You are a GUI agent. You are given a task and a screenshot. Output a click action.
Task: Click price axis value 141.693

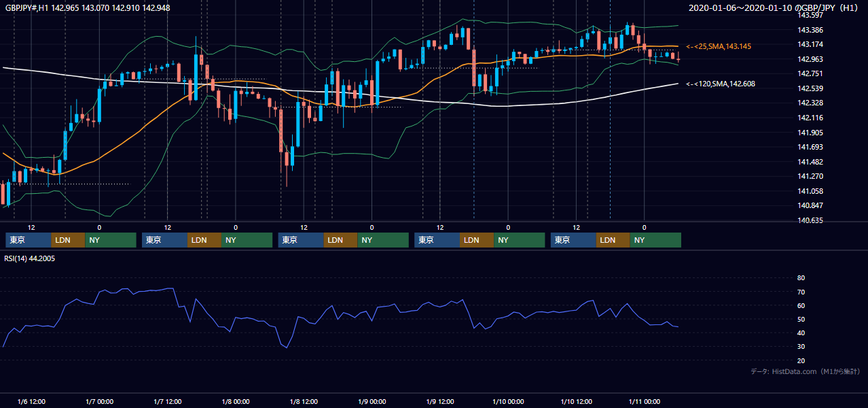(810, 147)
